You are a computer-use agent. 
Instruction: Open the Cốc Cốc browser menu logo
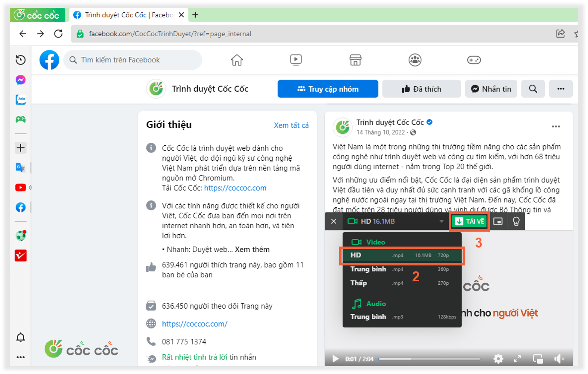click(x=37, y=15)
